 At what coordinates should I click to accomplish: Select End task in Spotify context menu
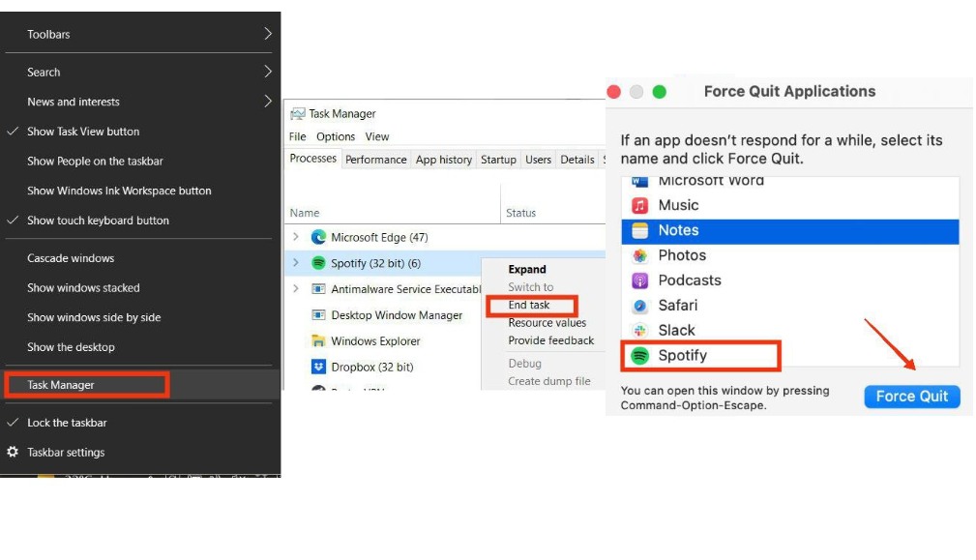pos(531,305)
